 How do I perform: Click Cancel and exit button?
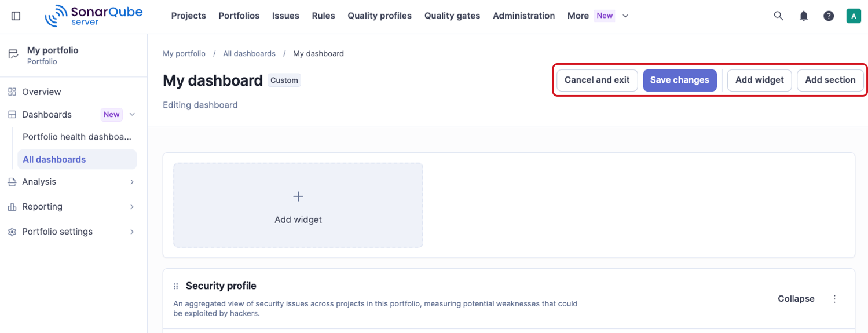coord(597,80)
